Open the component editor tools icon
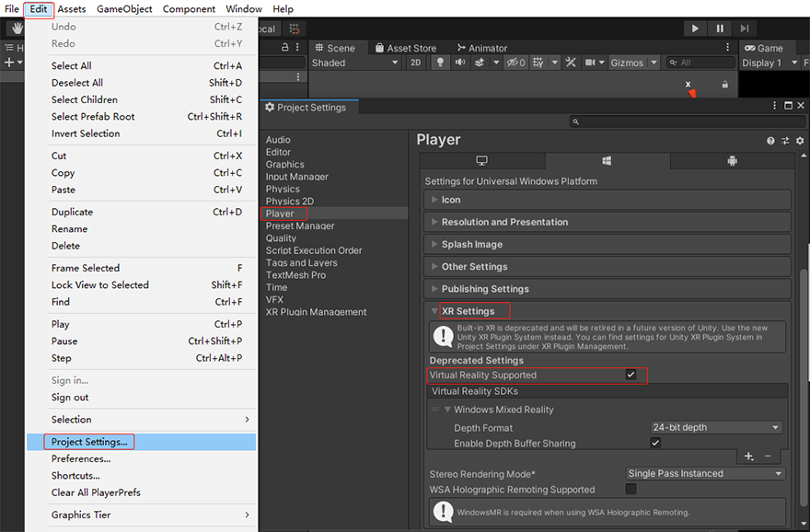The height and width of the screenshot is (532, 810). (x=571, y=63)
